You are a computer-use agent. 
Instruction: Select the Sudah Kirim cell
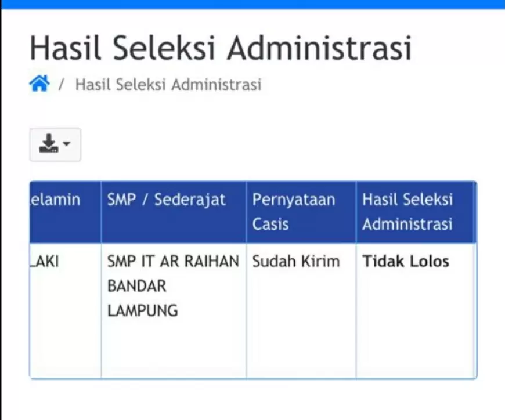point(301,310)
